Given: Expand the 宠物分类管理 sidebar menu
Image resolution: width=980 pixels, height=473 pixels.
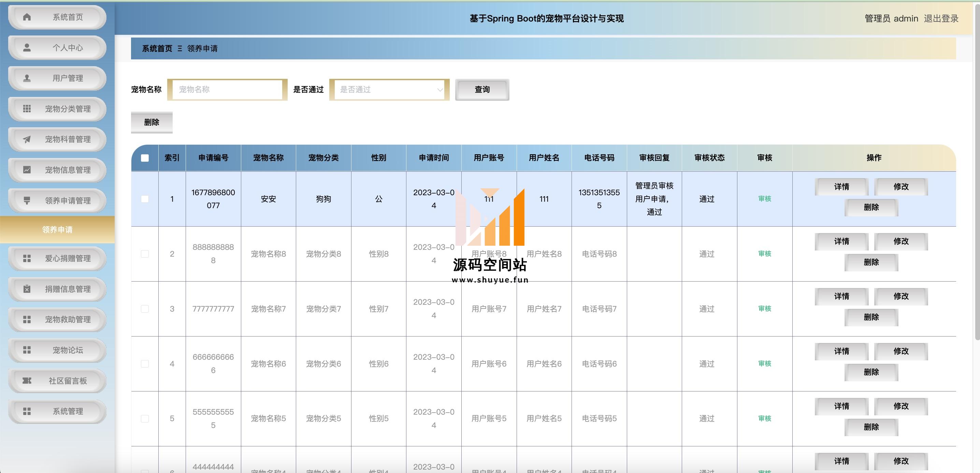Looking at the screenshot, I should click(x=57, y=109).
